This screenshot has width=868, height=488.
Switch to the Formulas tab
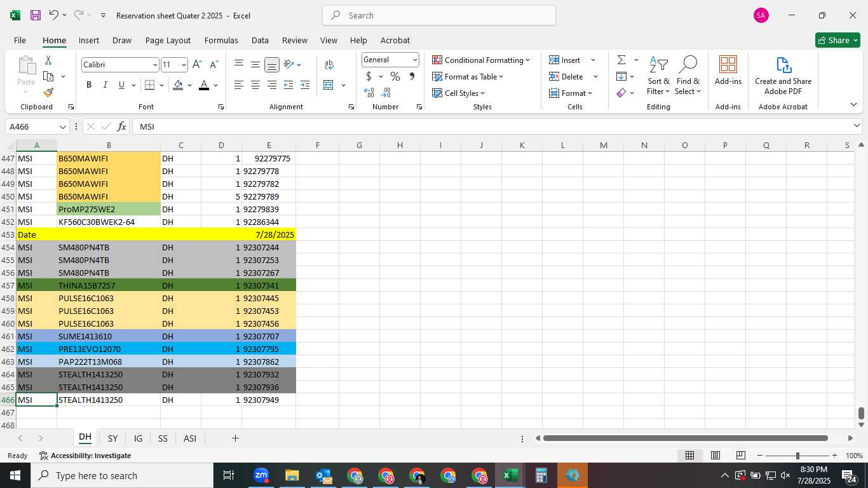point(221,40)
